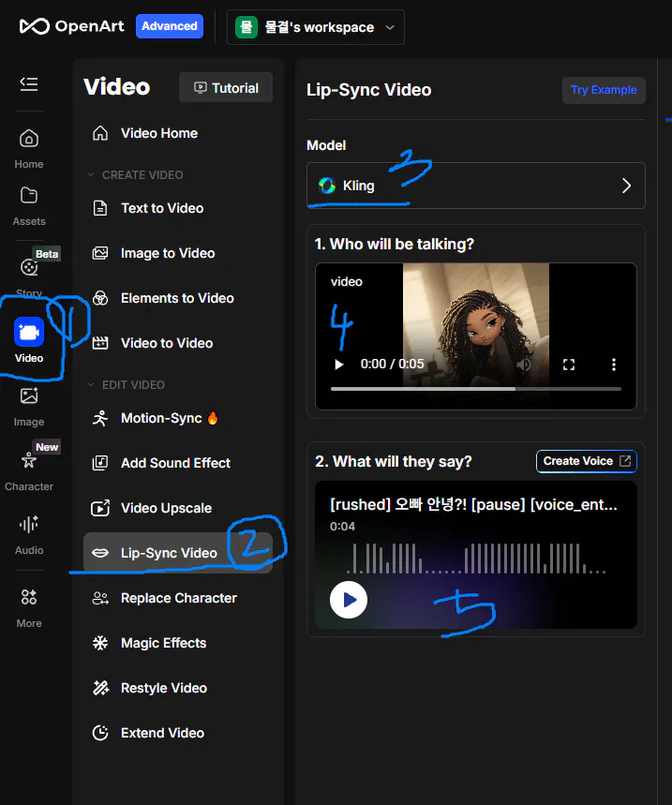
Task: Click Create Voice
Action: (x=587, y=461)
